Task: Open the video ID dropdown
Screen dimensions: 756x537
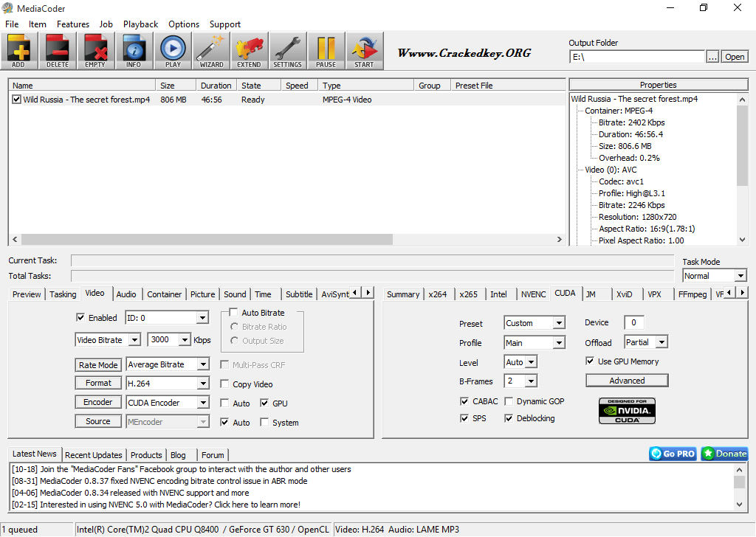Action: coord(203,318)
